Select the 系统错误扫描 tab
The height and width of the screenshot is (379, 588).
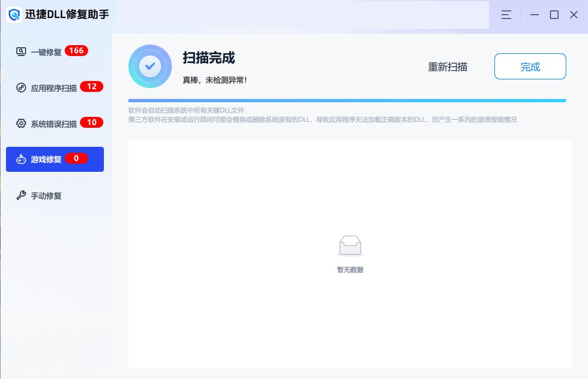point(55,123)
